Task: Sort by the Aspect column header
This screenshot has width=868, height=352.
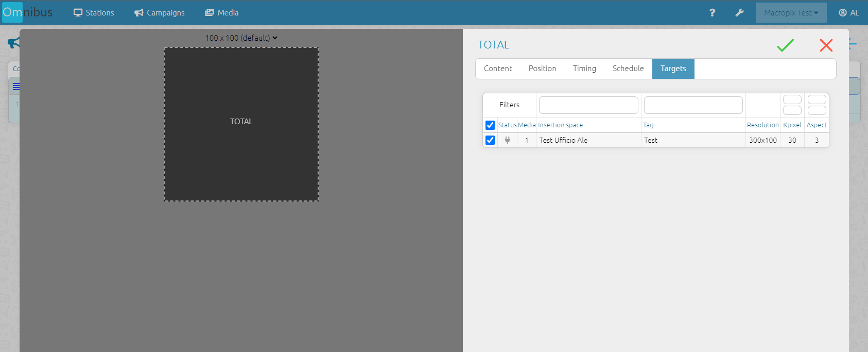Action: coord(817,125)
